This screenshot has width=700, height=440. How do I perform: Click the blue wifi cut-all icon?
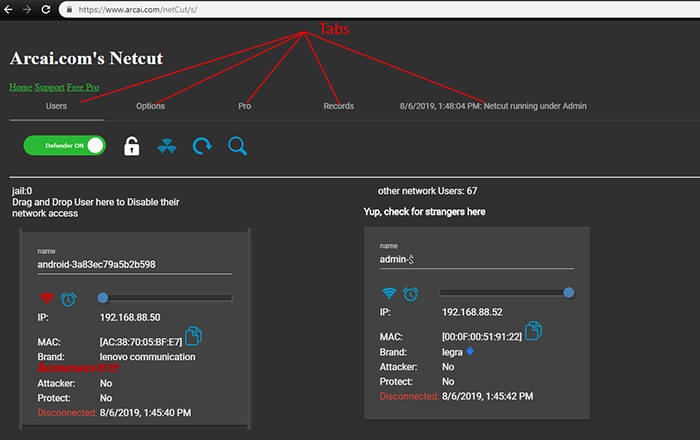point(167,146)
